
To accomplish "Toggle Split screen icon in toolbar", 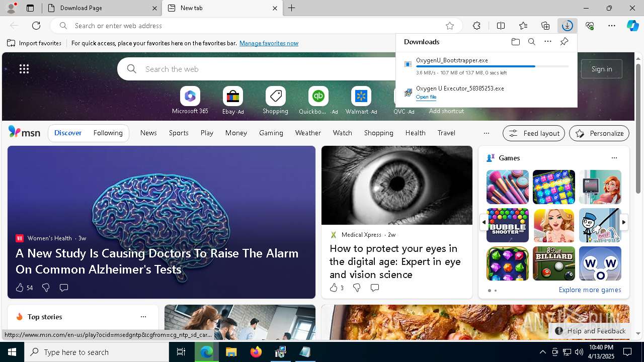I will [x=501, y=26].
